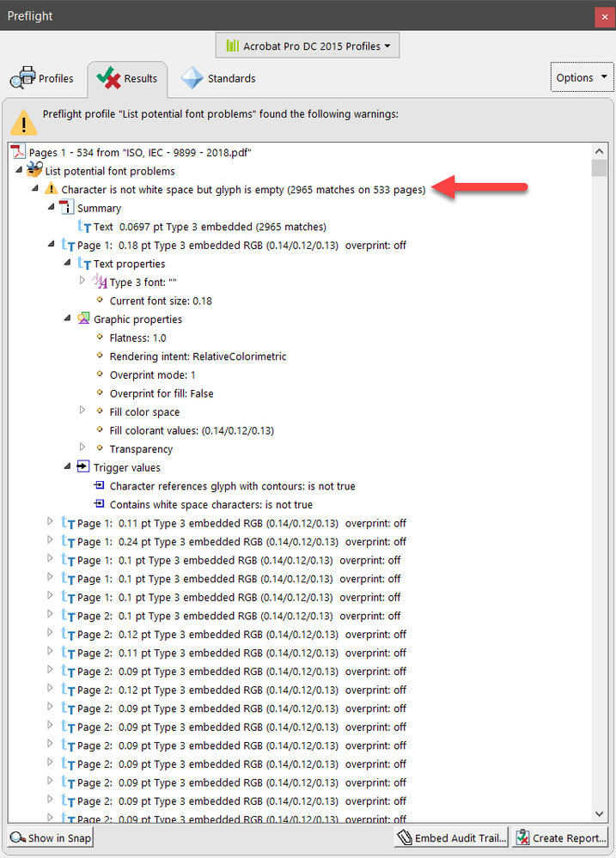Viewport: 616px width, 858px height.
Task: Click the List potential font problems profile icon
Action: (x=34, y=170)
